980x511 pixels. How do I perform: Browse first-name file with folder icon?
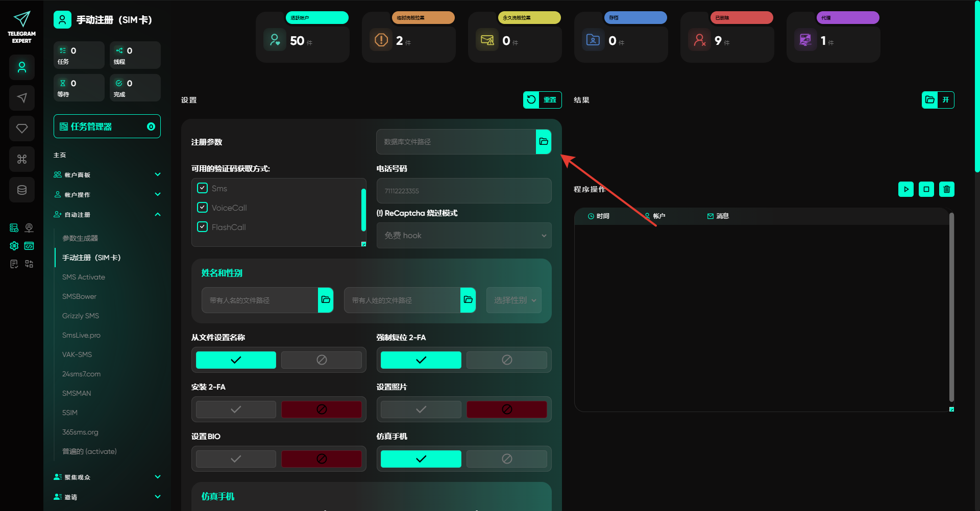coord(326,300)
